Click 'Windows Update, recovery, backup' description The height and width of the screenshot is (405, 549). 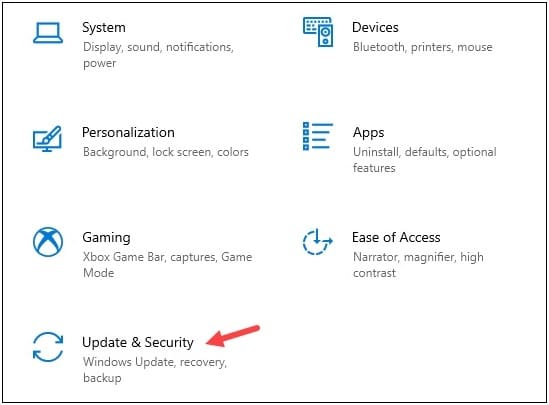pos(155,370)
